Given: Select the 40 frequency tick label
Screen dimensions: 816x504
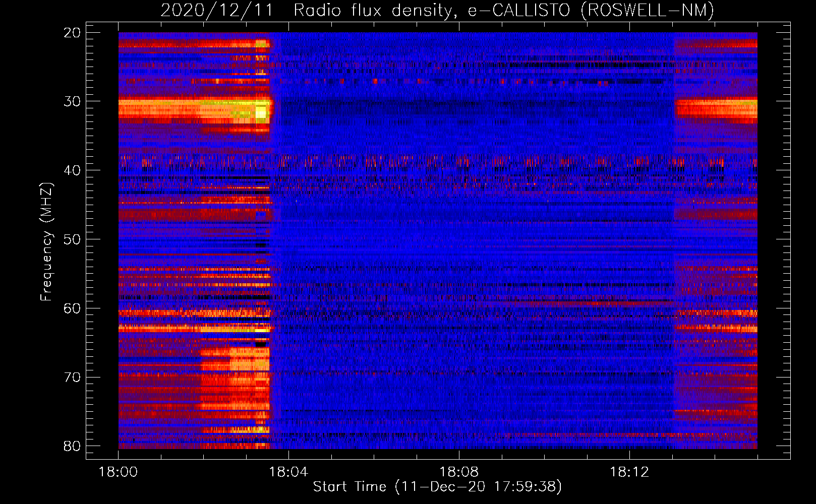Looking at the screenshot, I should [x=72, y=170].
